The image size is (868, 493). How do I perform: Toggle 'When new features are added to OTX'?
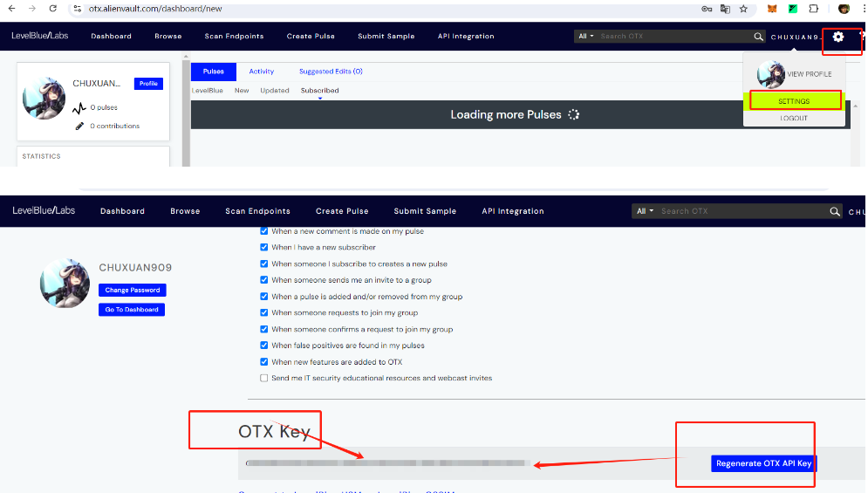click(264, 362)
